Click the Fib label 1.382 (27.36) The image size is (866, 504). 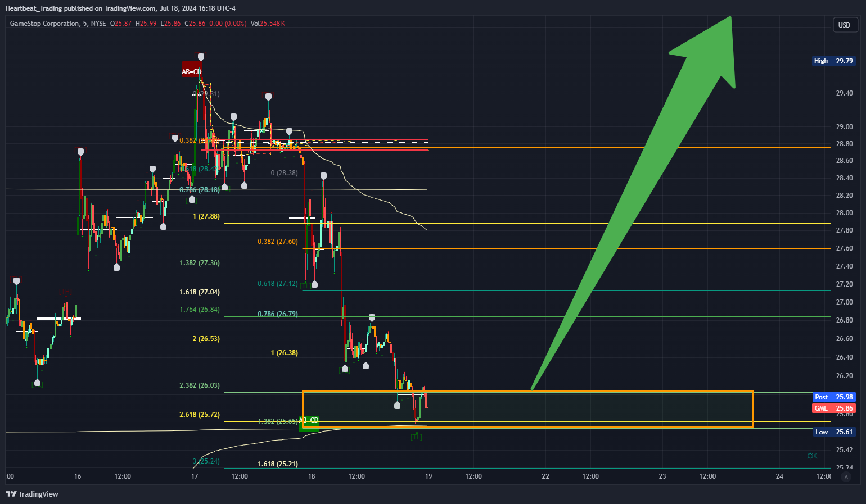point(200,263)
